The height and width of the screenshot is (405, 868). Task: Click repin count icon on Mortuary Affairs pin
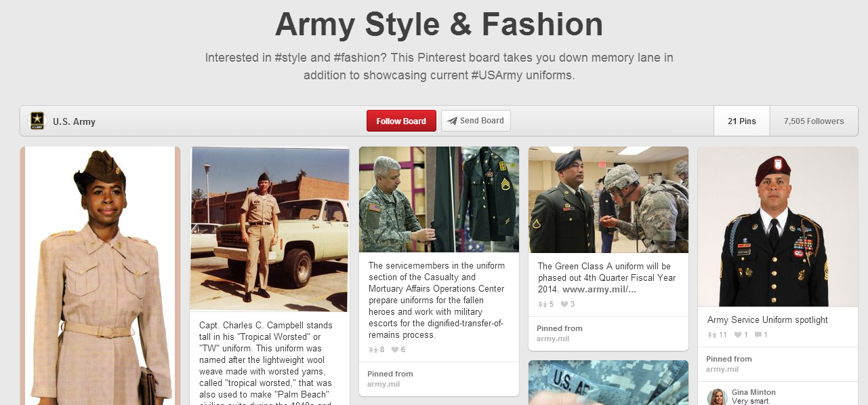pyautogui.click(x=372, y=350)
